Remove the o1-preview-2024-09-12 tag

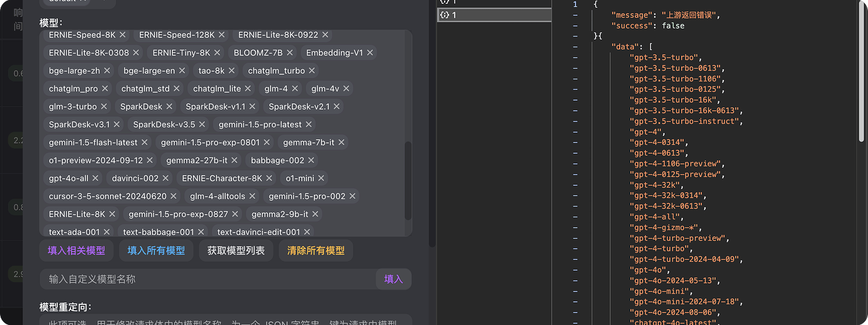click(x=150, y=161)
